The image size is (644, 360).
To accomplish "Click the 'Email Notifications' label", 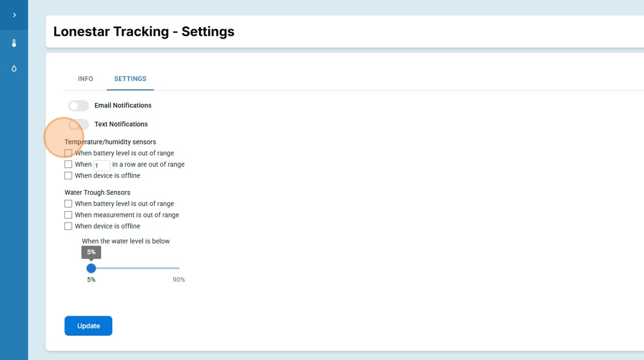I will pos(123,106).
